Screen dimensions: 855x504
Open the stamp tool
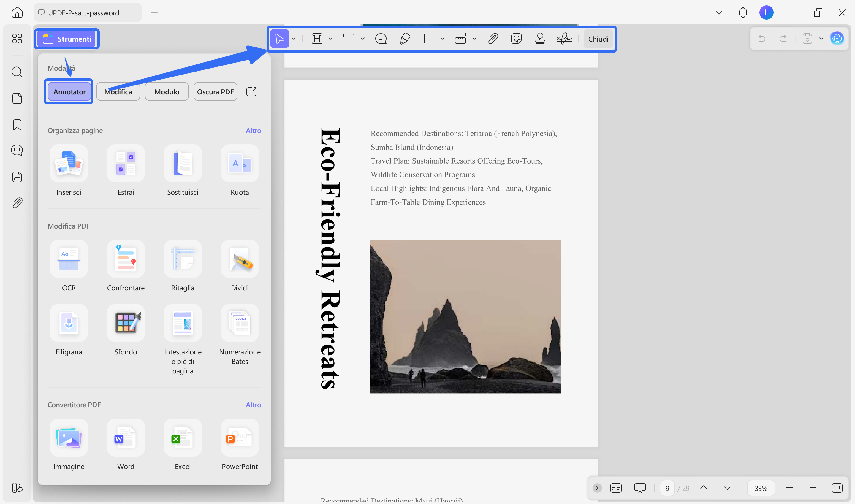pos(540,39)
